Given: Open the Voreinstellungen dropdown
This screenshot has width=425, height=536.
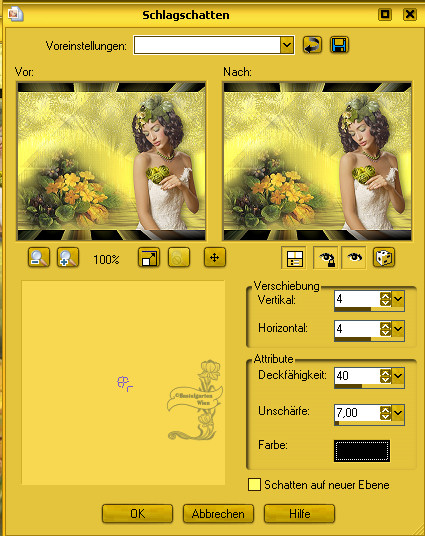Looking at the screenshot, I should tap(287, 45).
